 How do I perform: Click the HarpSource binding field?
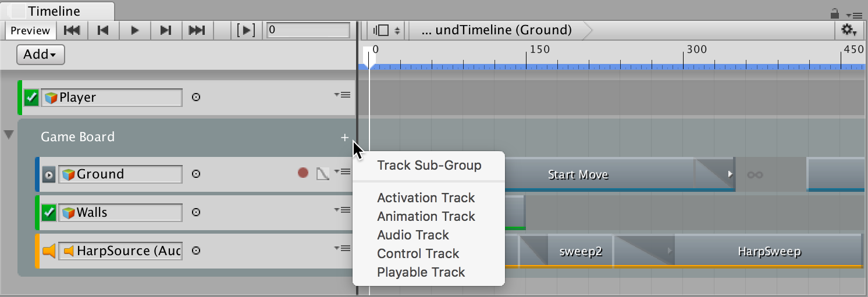(x=120, y=251)
